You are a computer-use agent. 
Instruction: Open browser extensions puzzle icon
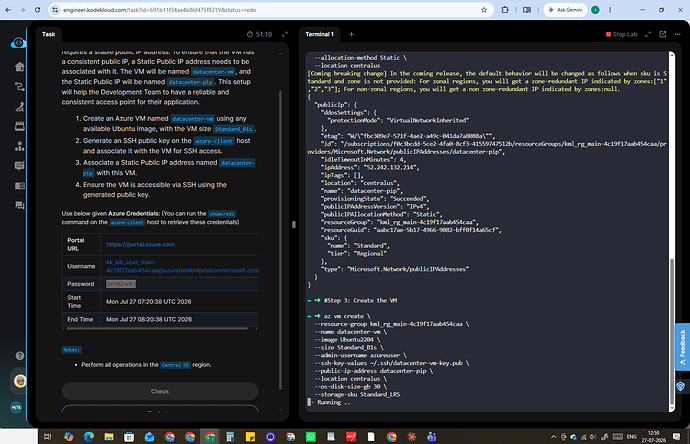click(x=505, y=10)
